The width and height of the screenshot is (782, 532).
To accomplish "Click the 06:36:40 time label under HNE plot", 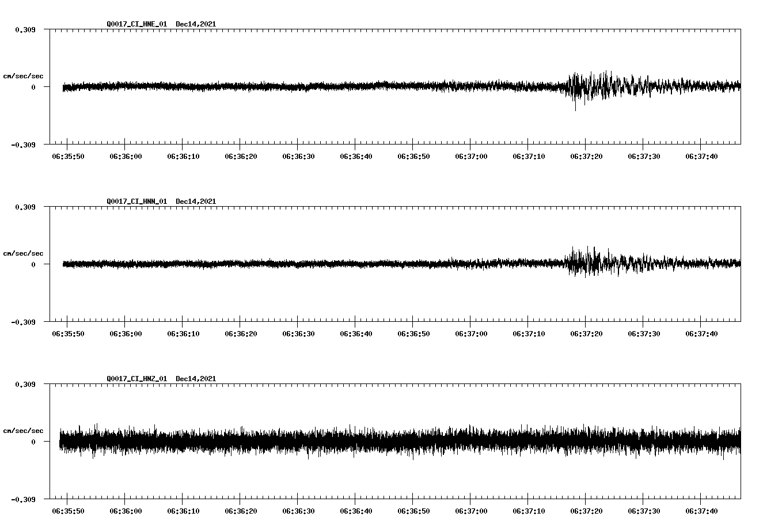I will pos(356,157).
